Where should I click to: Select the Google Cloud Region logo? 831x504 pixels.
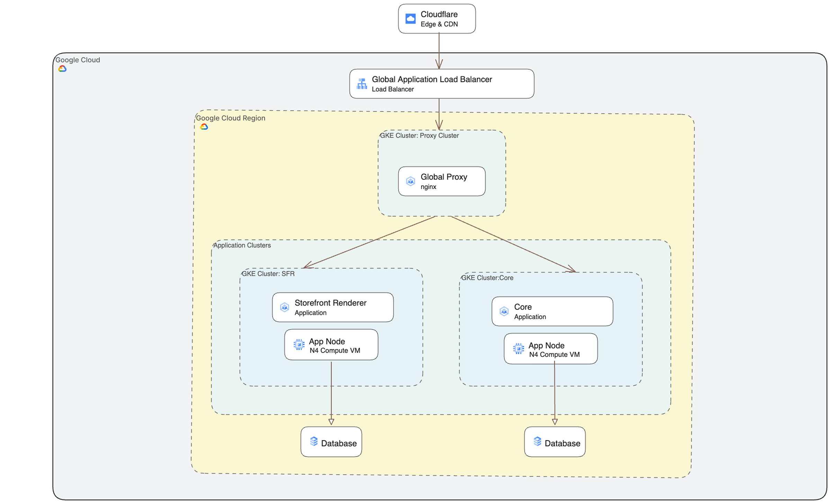204,127
